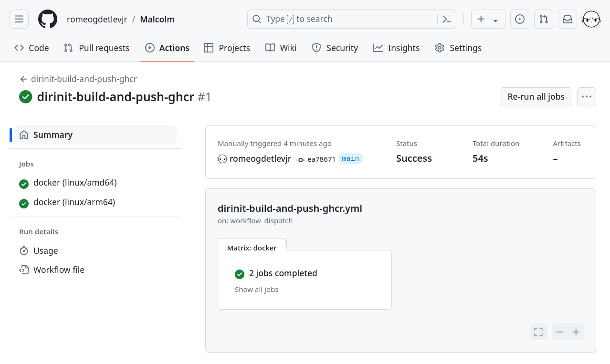
Task: Open the Security tab
Action: (335, 48)
